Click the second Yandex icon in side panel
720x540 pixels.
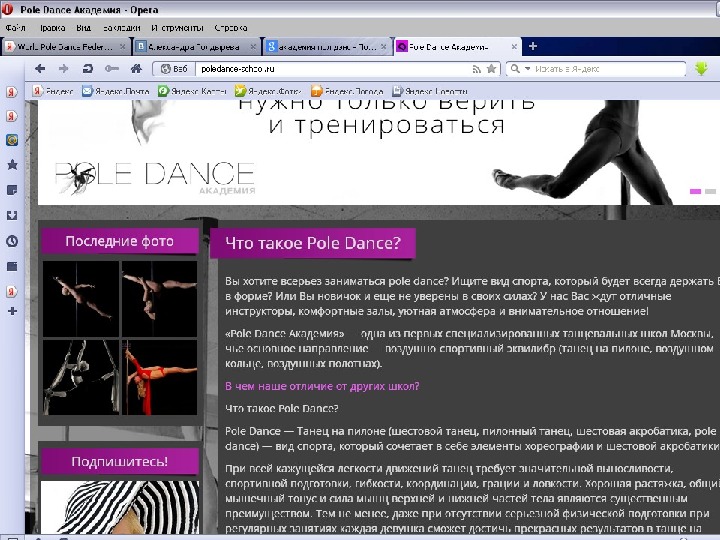point(12,116)
